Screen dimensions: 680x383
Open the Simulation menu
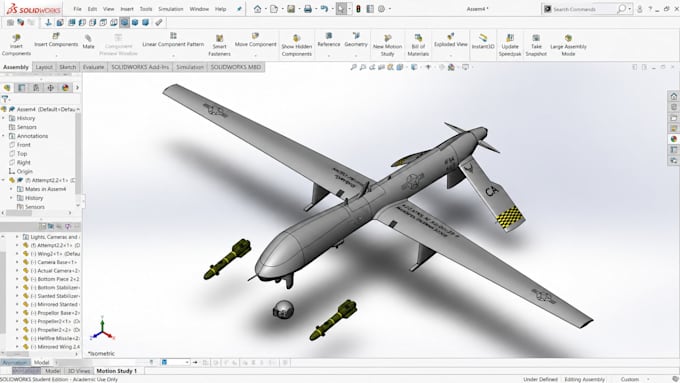pos(170,9)
